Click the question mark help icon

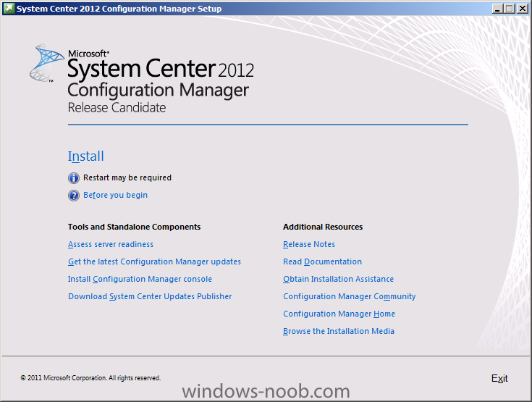tap(74, 196)
